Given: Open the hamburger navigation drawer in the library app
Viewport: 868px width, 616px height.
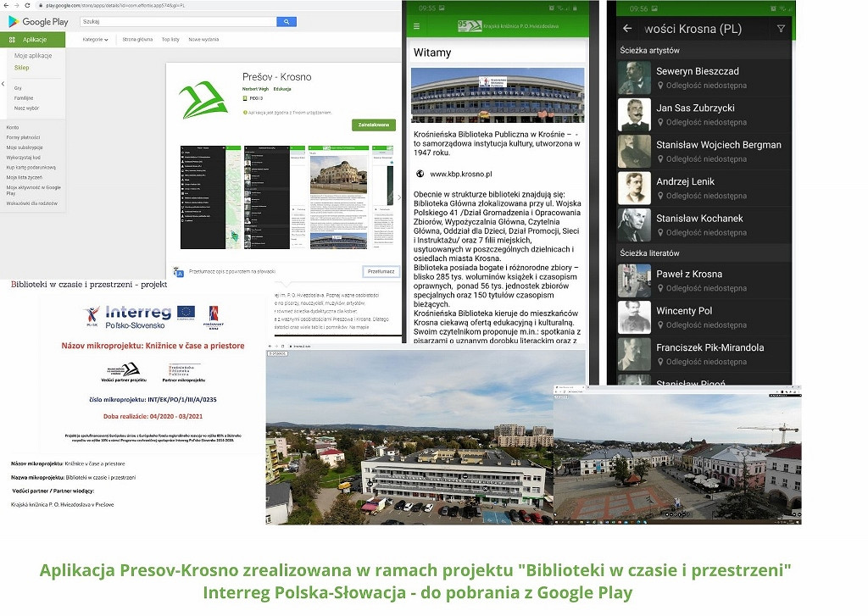Looking at the screenshot, I should (416, 25).
